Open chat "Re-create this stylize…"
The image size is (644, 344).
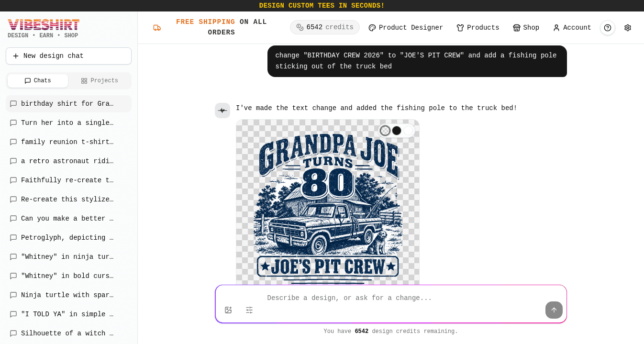click(68, 200)
